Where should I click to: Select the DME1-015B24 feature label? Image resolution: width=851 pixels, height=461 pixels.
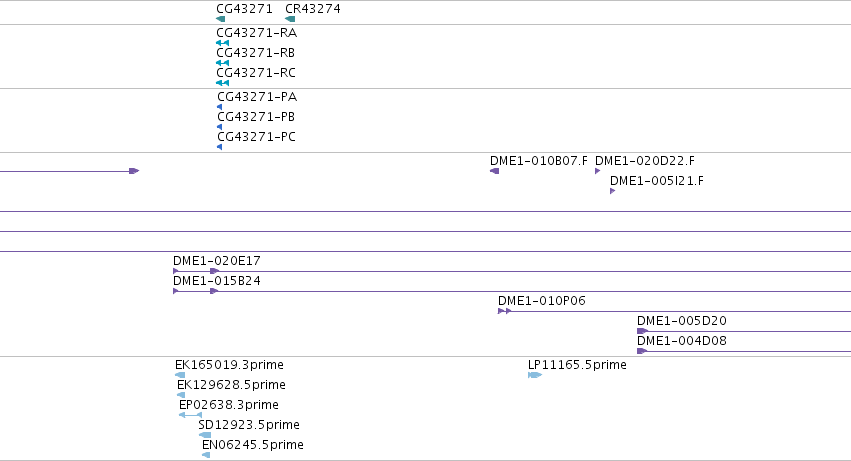click(x=217, y=281)
